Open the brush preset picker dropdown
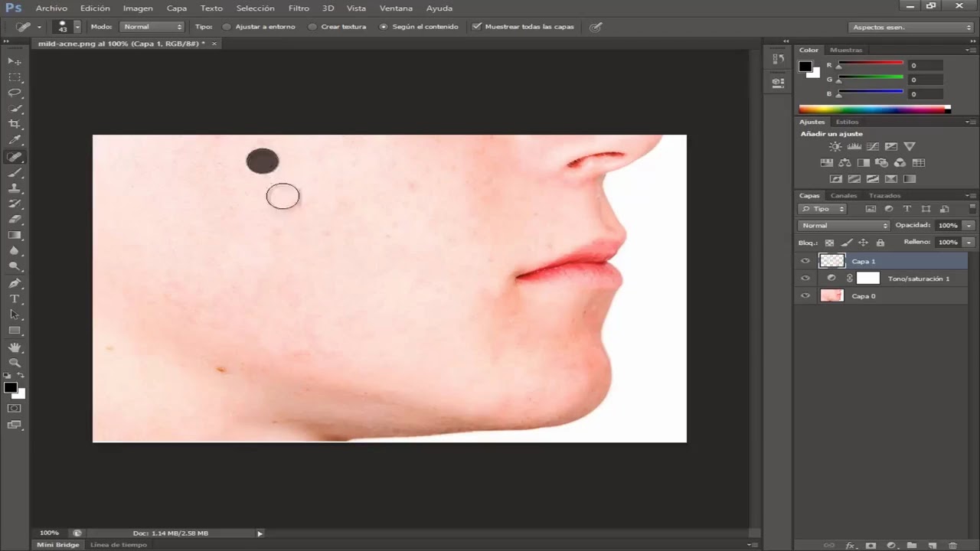The image size is (980, 551). pos(77,27)
